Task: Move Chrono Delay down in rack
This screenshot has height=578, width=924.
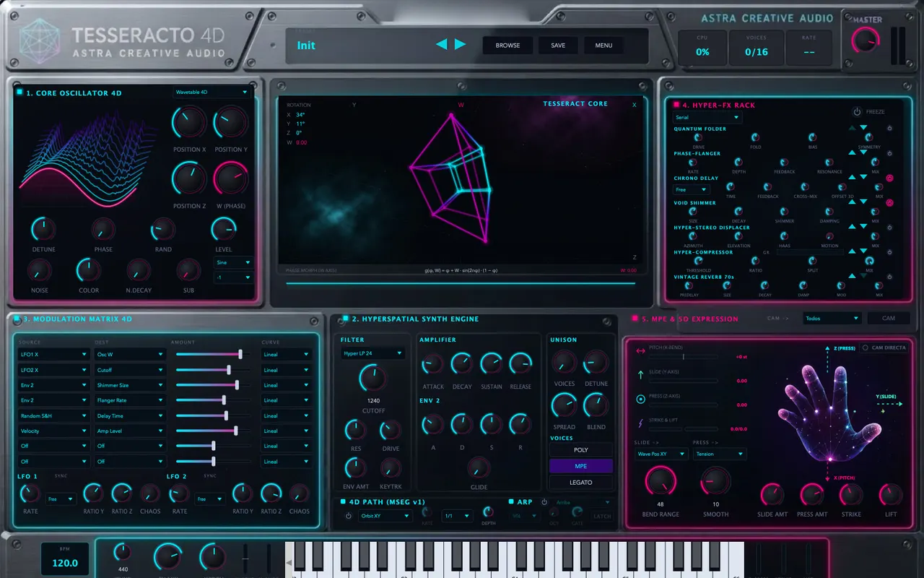Action: tap(863, 177)
